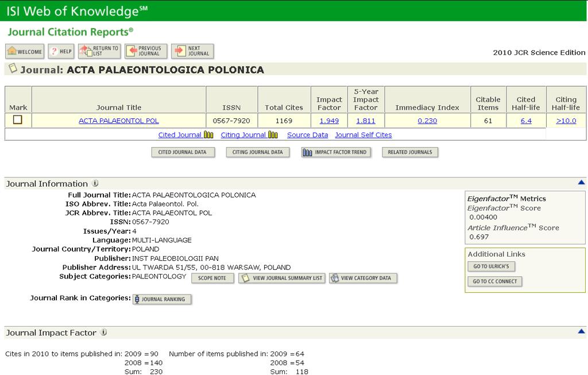Click the Immediacy Index value 0.230
The image size is (588, 375).
(427, 121)
